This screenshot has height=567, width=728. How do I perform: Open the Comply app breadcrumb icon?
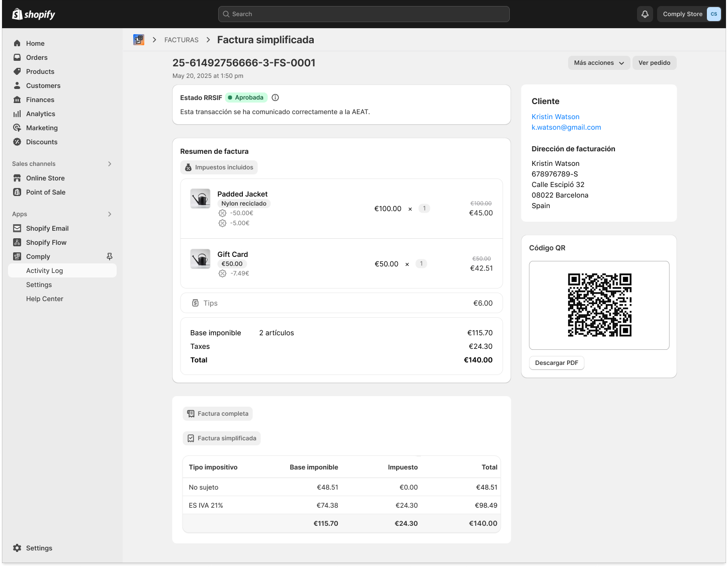[139, 40]
